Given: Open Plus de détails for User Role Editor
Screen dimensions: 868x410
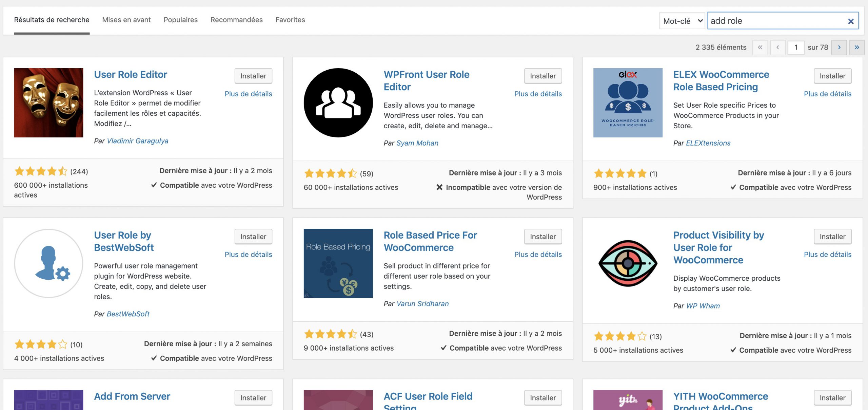Looking at the screenshot, I should coord(248,94).
